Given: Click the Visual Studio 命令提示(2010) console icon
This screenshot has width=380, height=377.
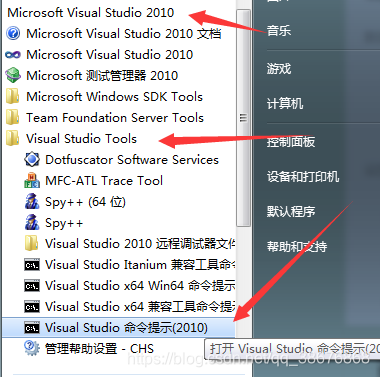Looking at the screenshot, I should (32, 328).
